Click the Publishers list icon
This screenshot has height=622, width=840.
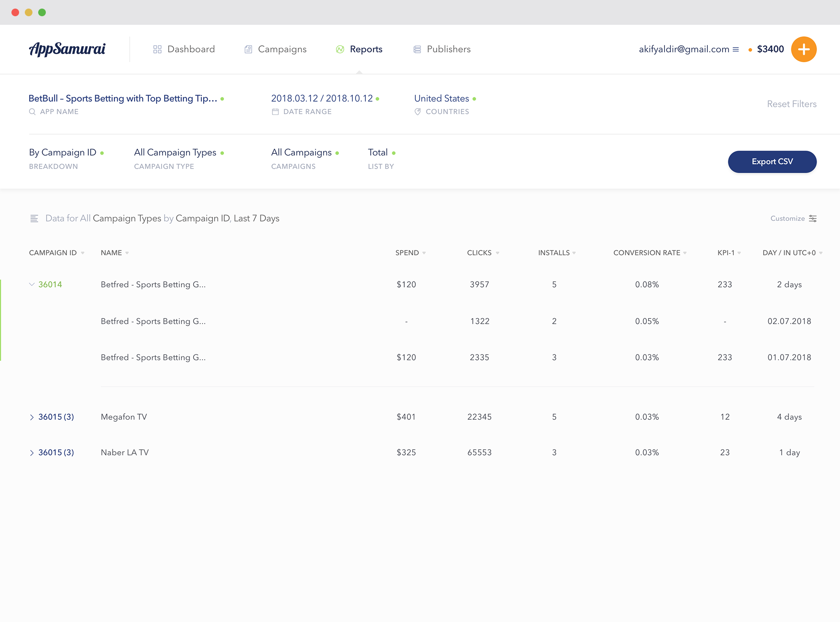click(417, 49)
